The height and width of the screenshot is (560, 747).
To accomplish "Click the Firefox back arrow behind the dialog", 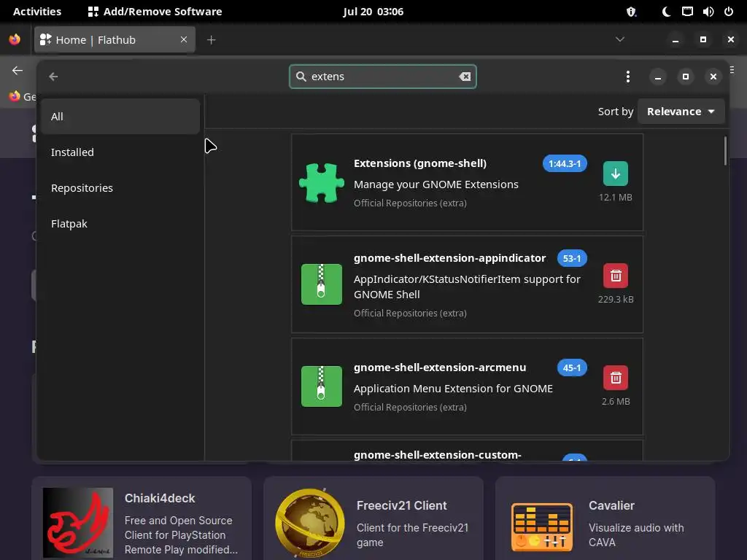I will [x=18, y=71].
